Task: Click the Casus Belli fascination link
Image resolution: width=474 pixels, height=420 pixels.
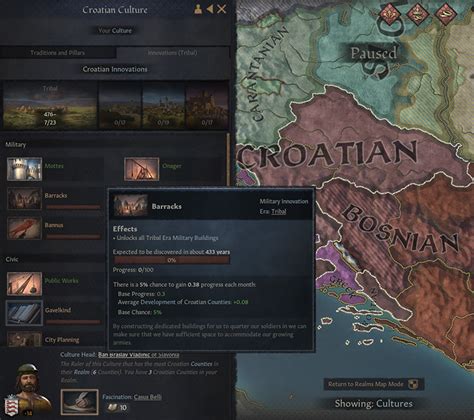Action: click(148, 397)
